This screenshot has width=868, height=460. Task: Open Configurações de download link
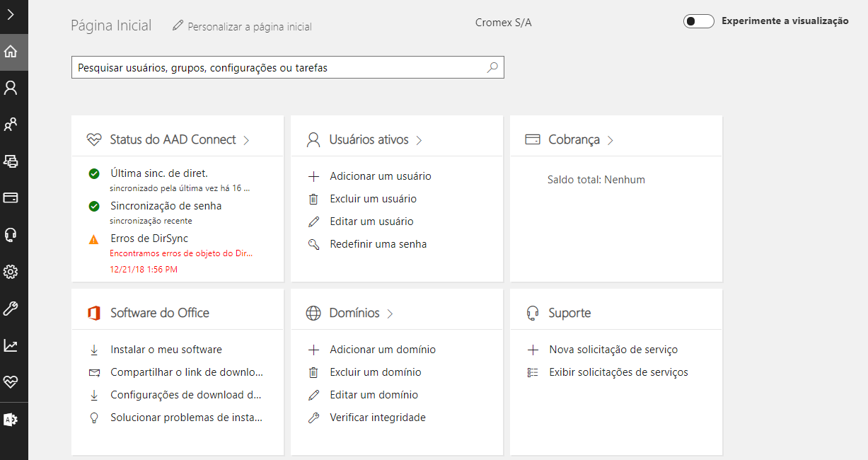tap(186, 395)
